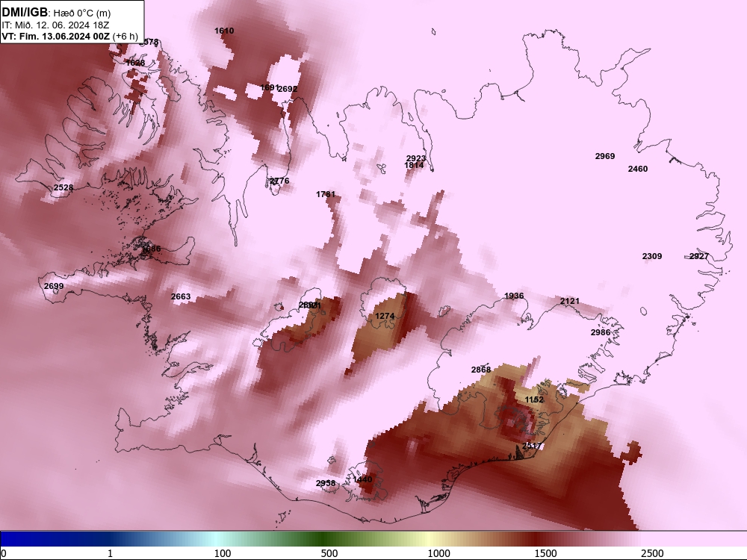The image size is (747, 560).
Task: Click the color scale label 1500
Action: coord(545,553)
